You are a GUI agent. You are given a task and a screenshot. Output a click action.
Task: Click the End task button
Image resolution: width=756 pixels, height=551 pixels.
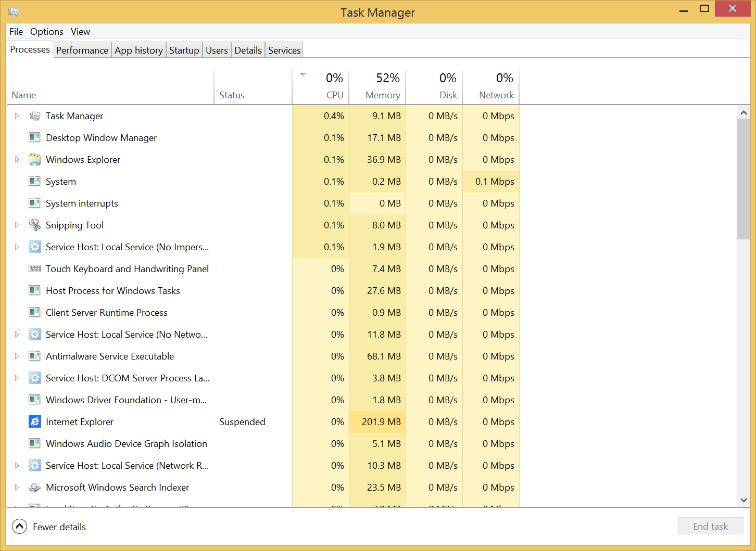(x=710, y=527)
